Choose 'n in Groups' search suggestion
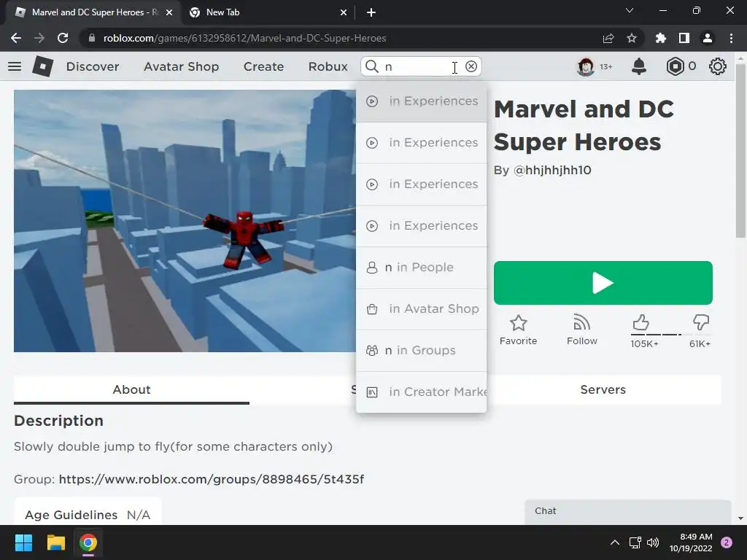Screen dimensions: 747x560 (x=422, y=350)
